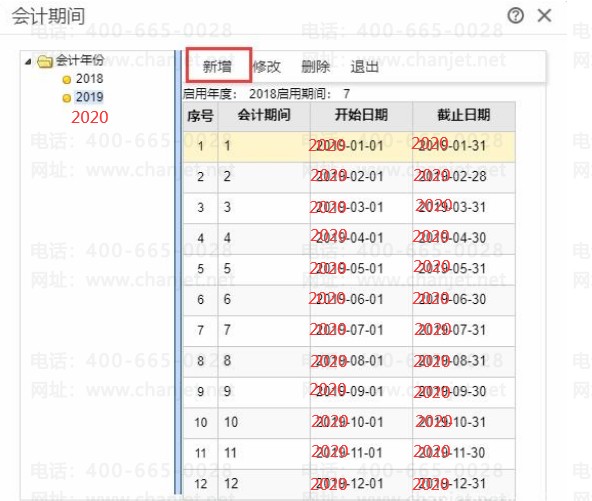This screenshot has width=592, height=501.
Task: Select start date cell ending -12-01
Action: click(361, 484)
